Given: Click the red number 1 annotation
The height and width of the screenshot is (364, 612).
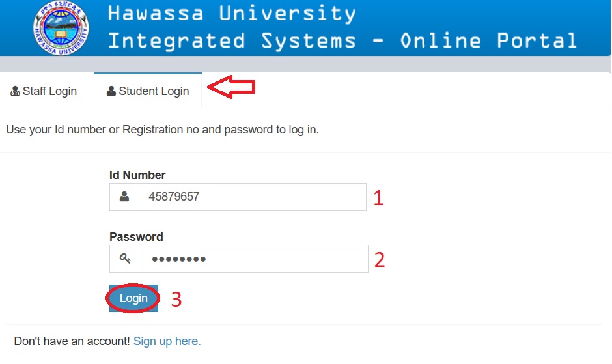Looking at the screenshot, I should coord(378,198).
